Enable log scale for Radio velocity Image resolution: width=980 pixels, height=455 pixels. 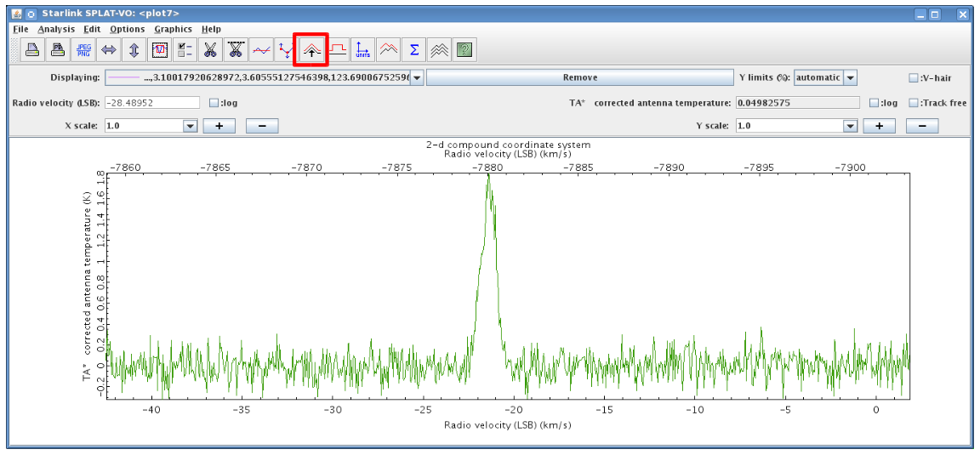click(x=214, y=103)
